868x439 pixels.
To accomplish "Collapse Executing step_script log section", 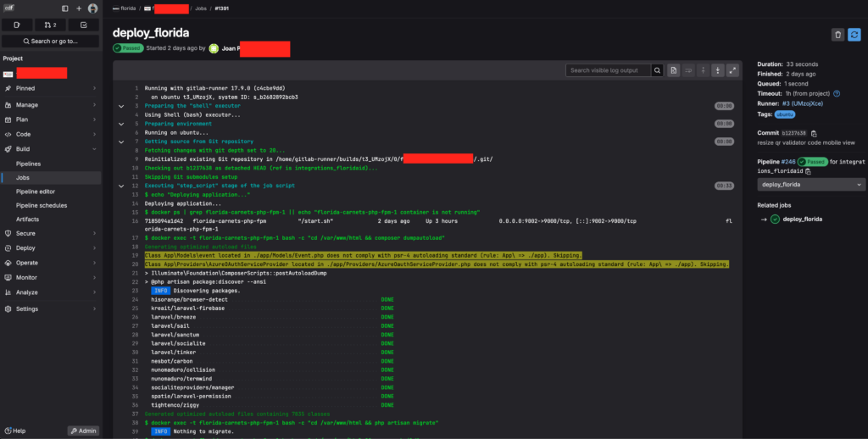I will [x=121, y=186].
